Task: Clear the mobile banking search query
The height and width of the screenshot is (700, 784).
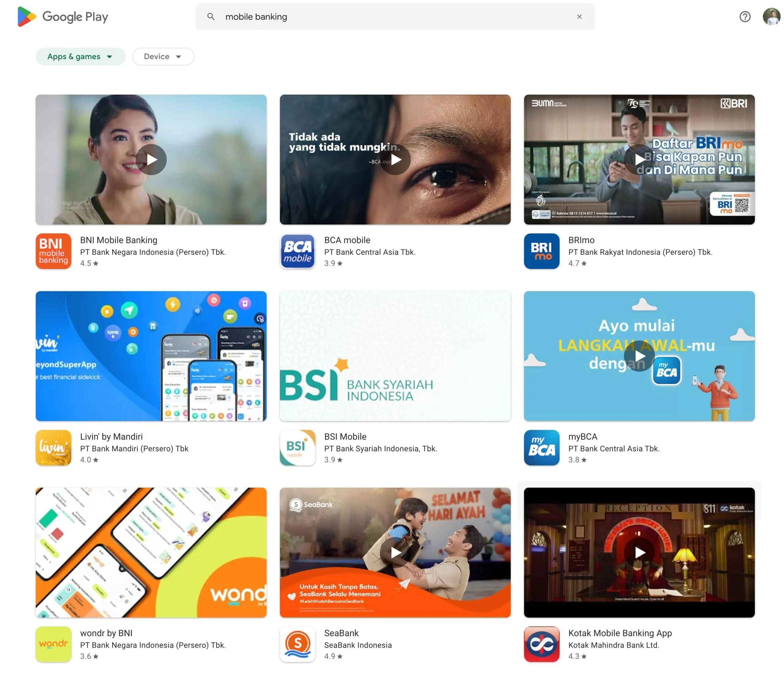Action: click(x=579, y=17)
